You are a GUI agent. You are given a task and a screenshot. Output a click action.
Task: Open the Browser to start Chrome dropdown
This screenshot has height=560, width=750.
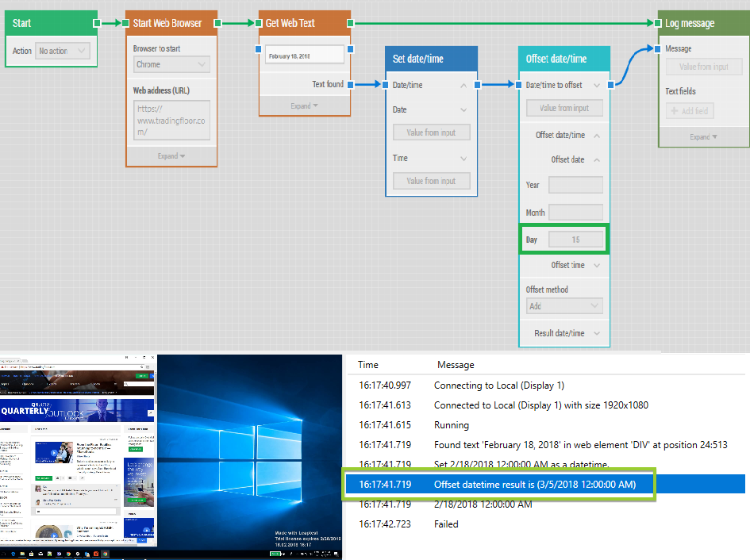pos(171,64)
